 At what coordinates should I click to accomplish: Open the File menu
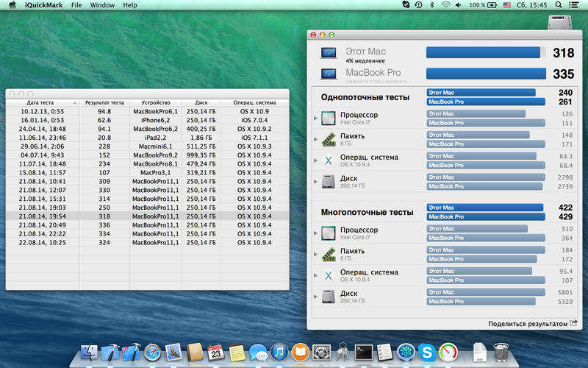coord(76,5)
